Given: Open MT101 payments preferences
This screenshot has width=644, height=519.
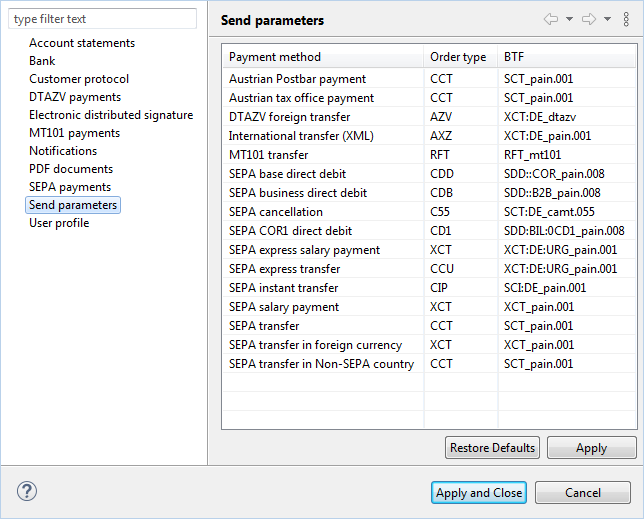Looking at the screenshot, I should (74, 133).
